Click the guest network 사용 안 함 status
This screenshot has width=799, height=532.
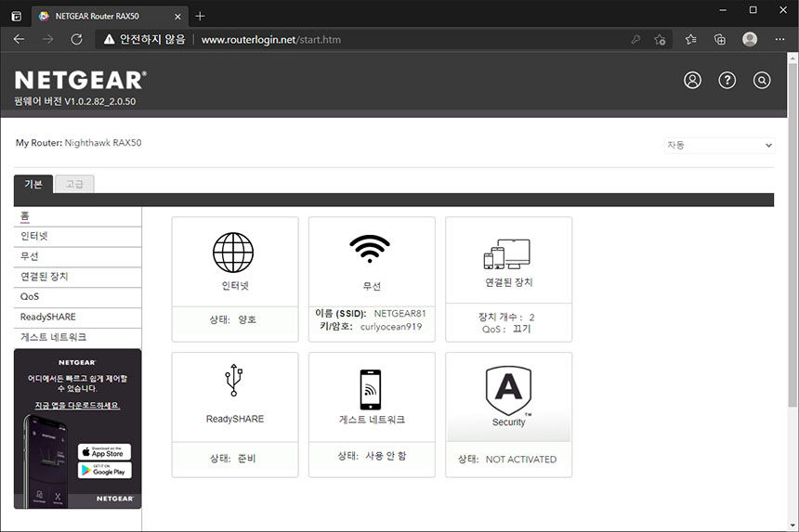coord(386,456)
